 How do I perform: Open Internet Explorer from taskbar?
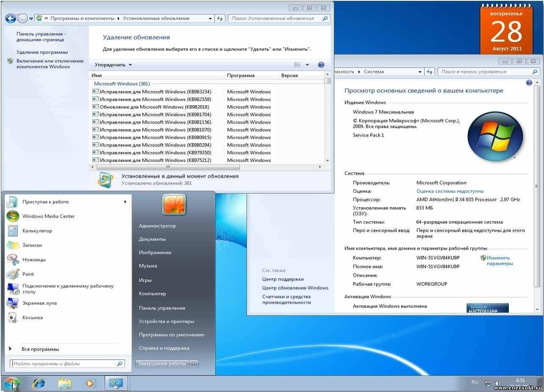pos(39,383)
